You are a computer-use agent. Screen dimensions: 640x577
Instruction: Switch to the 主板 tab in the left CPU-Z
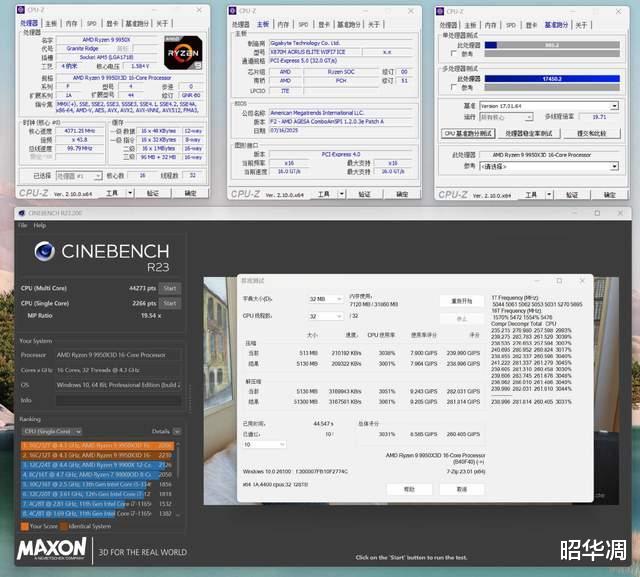point(51,23)
